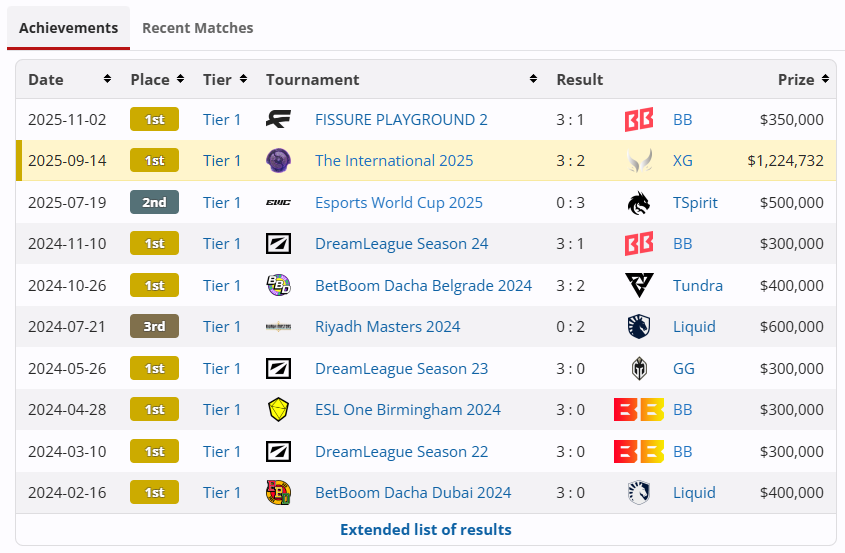Click the Gaimin Gladiators helmet logo
The height and width of the screenshot is (553, 845).
point(639,369)
